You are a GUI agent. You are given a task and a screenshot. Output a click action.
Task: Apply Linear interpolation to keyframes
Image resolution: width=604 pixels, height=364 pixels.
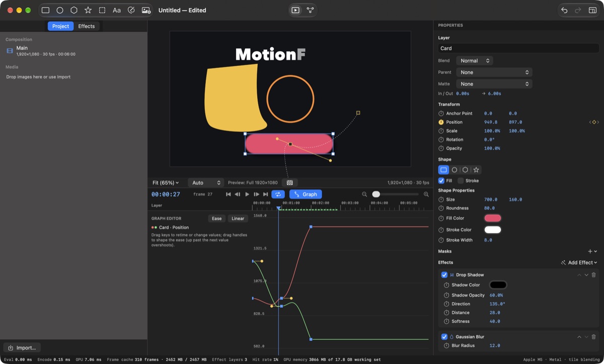tap(238, 219)
